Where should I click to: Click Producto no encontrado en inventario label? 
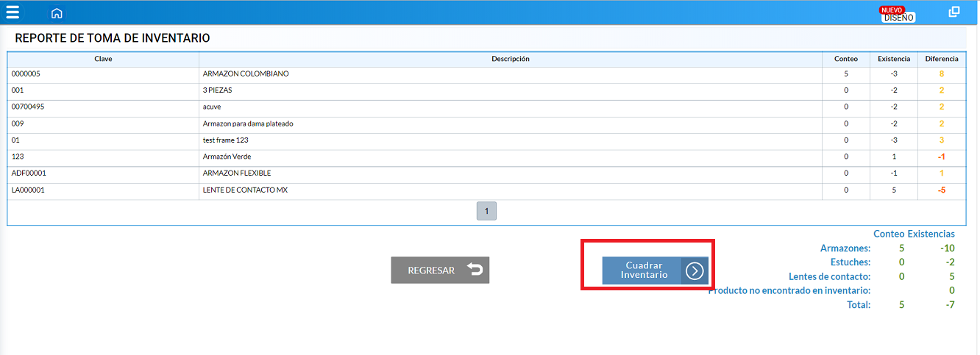click(x=789, y=290)
